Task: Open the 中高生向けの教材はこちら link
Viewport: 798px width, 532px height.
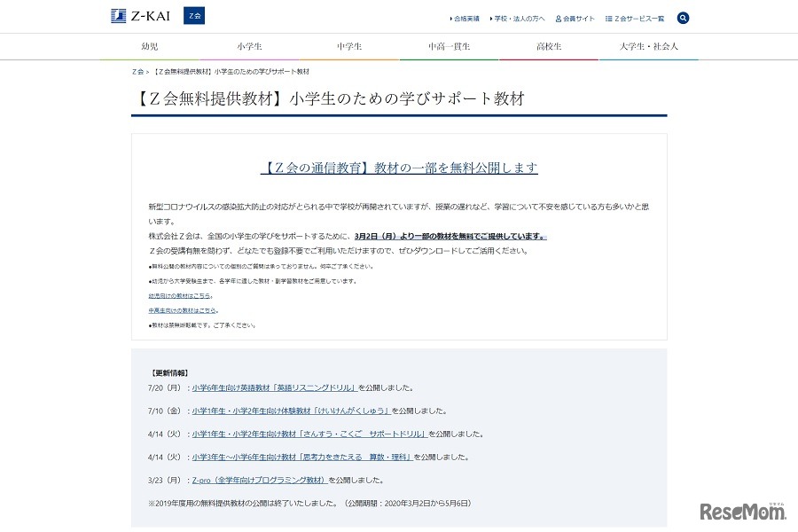Action: point(183,309)
